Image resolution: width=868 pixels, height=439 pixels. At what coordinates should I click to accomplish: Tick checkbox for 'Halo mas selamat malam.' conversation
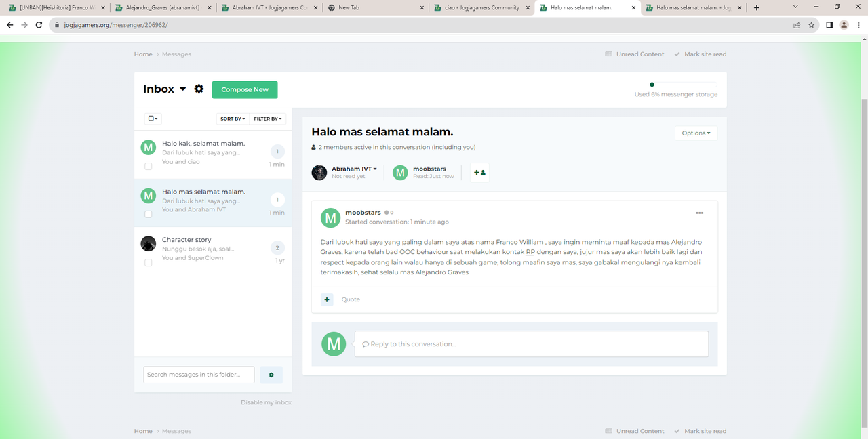[x=148, y=214]
